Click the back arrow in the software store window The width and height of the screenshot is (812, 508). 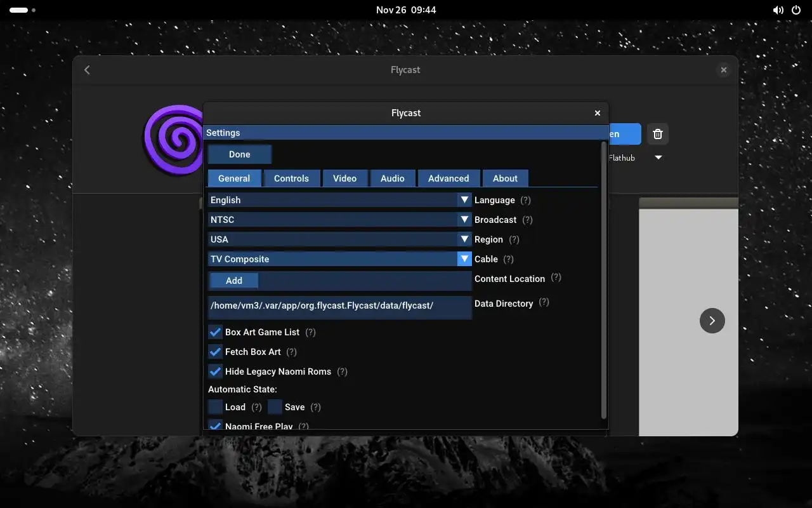coord(88,70)
